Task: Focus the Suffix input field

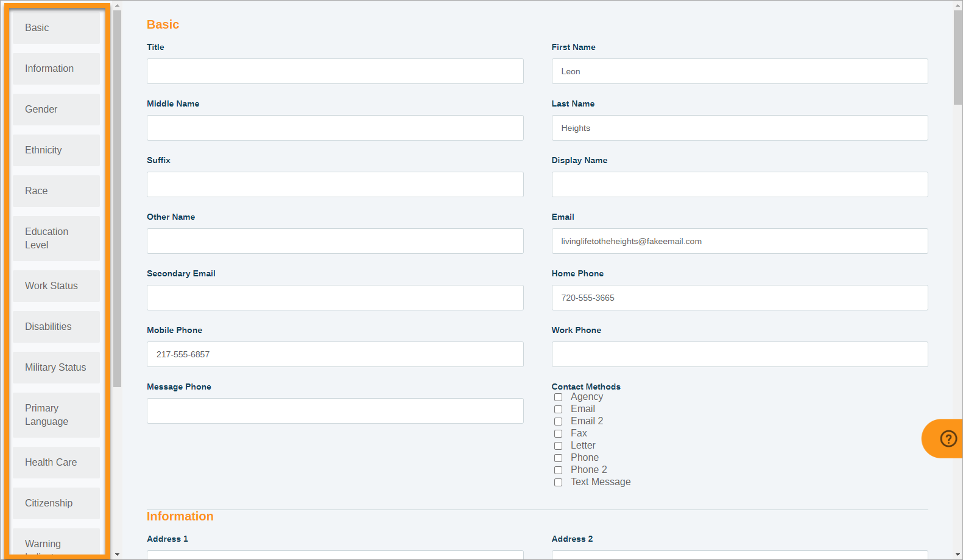Action: 335,184
